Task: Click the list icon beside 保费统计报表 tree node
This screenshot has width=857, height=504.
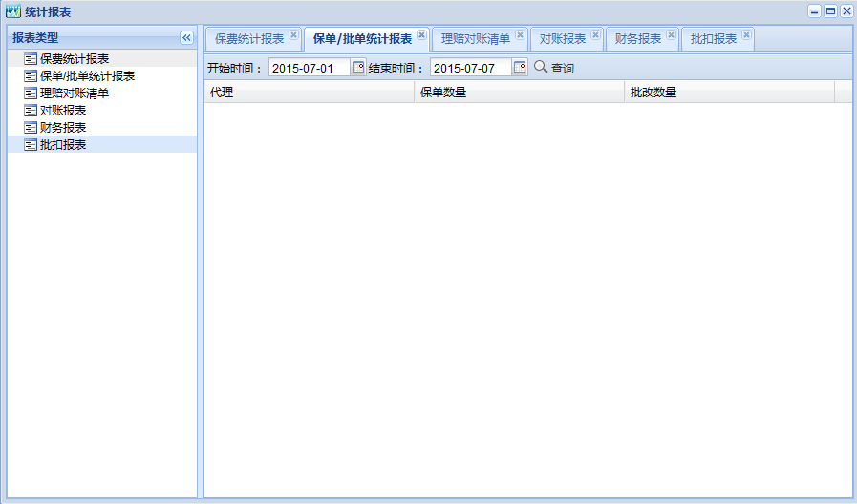Action: tap(31, 59)
